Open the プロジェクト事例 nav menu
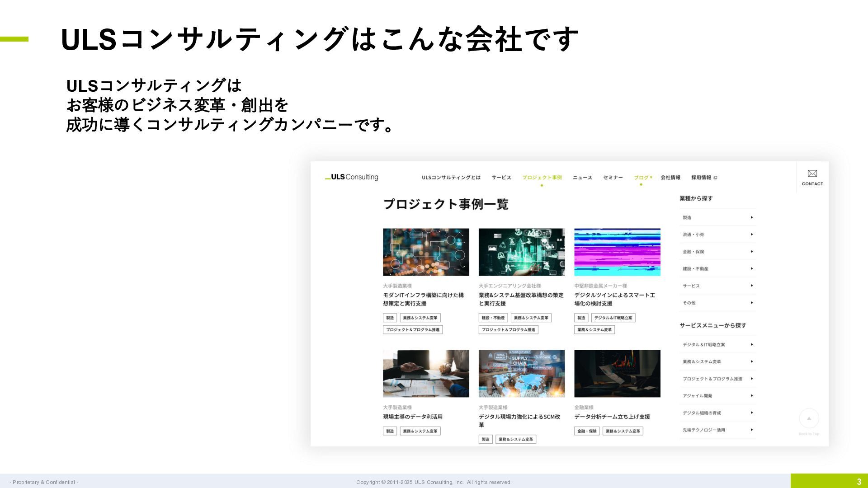 [542, 178]
